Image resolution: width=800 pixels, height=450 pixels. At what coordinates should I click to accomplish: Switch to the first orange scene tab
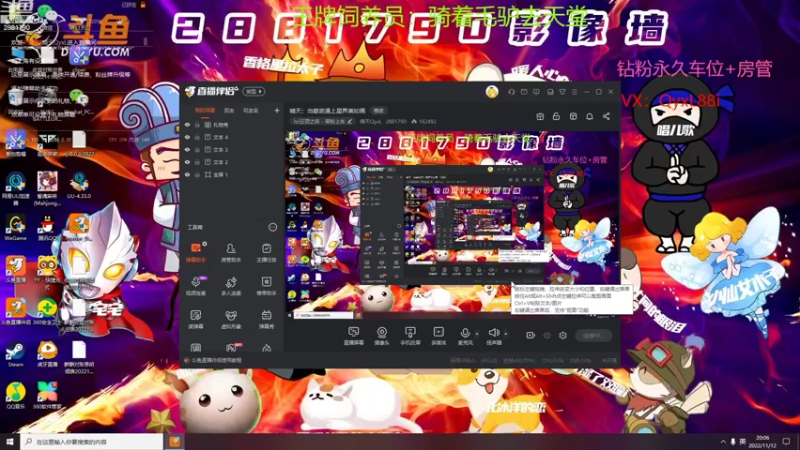tap(205, 110)
